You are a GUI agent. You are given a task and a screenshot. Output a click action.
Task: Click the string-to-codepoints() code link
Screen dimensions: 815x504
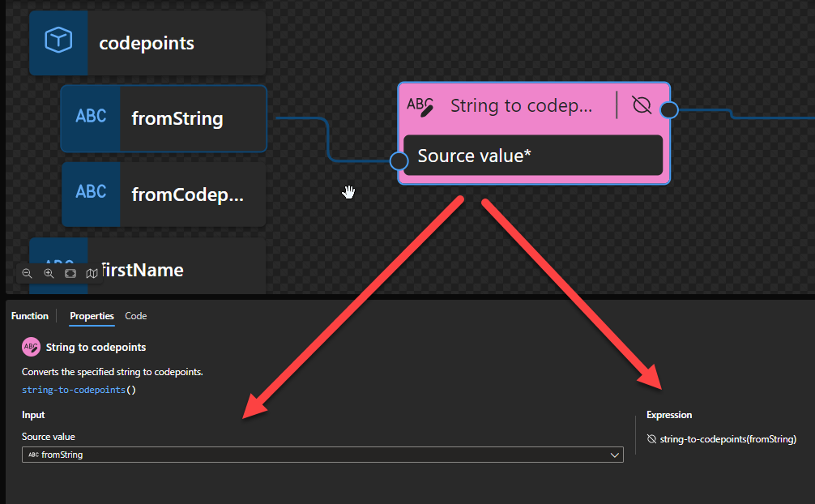[79, 390]
